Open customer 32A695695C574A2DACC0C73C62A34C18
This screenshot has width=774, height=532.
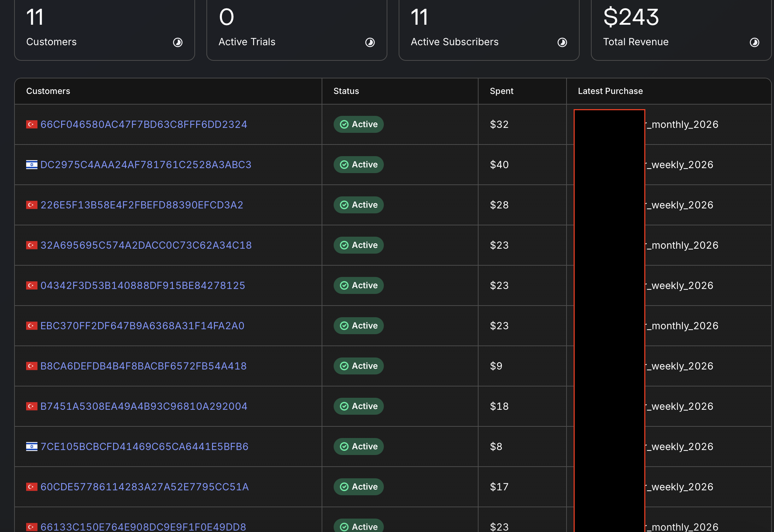coord(146,245)
